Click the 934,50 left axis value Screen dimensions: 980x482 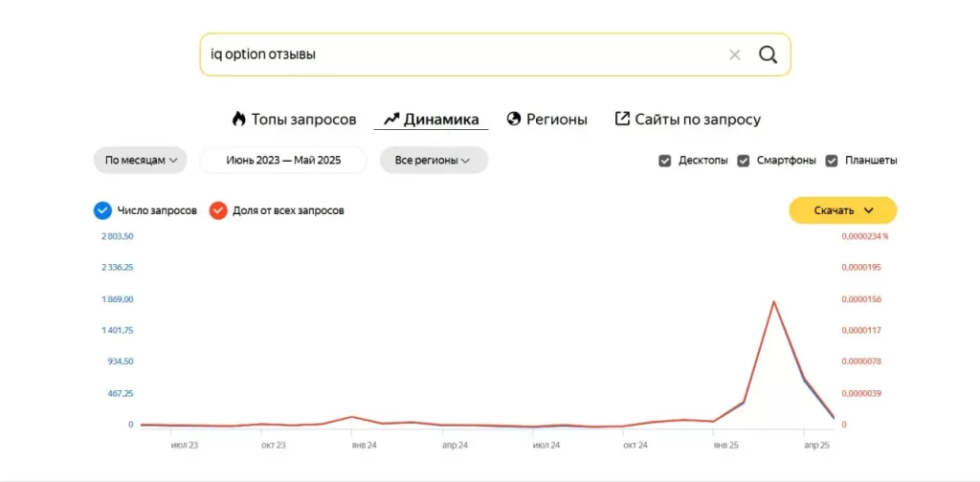coord(121,361)
